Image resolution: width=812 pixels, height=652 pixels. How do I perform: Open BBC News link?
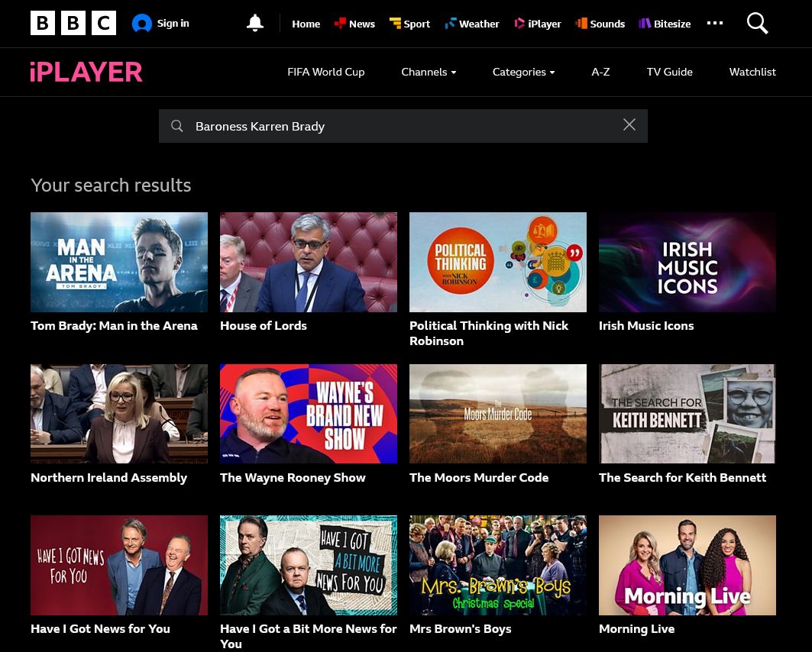(354, 24)
